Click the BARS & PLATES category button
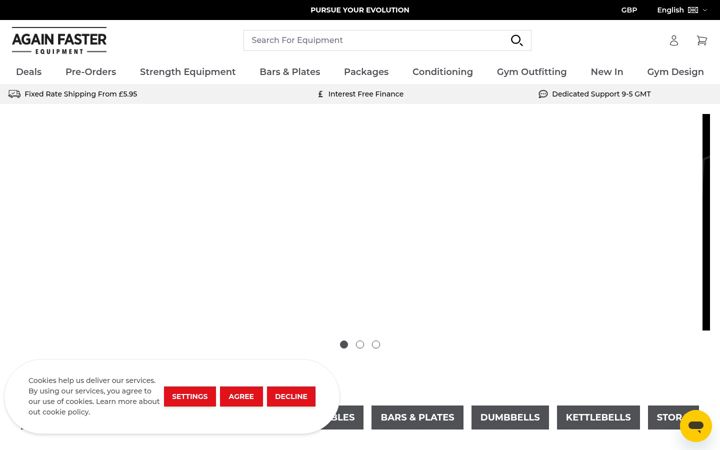 click(x=417, y=417)
